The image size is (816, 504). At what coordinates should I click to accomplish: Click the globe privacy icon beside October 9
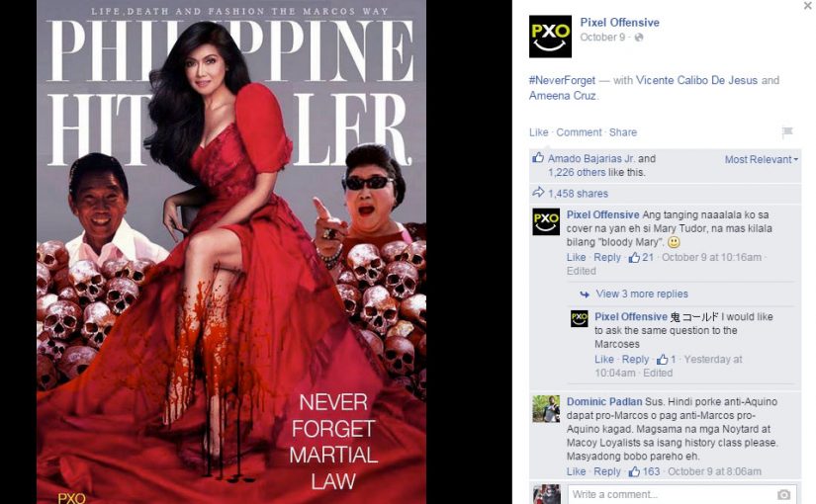[639, 38]
